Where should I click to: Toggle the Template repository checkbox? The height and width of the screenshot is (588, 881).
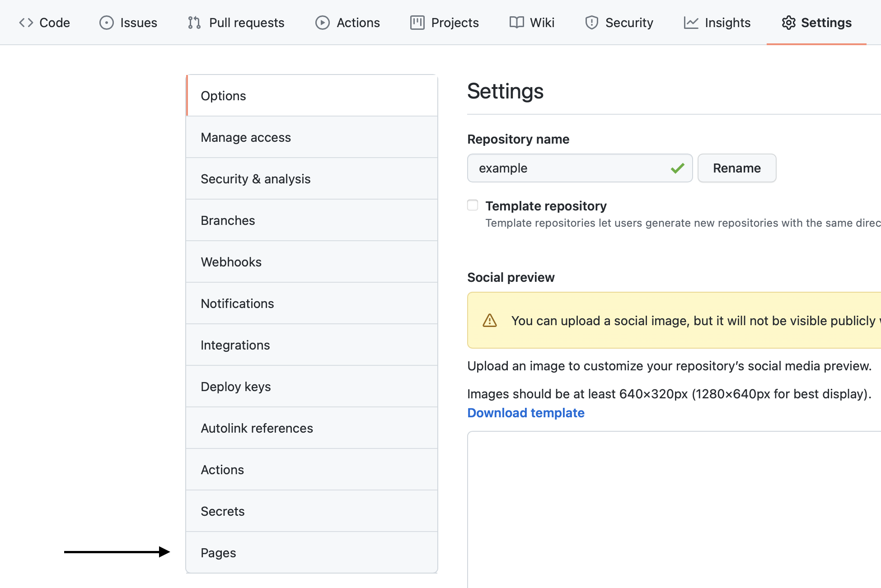click(472, 205)
